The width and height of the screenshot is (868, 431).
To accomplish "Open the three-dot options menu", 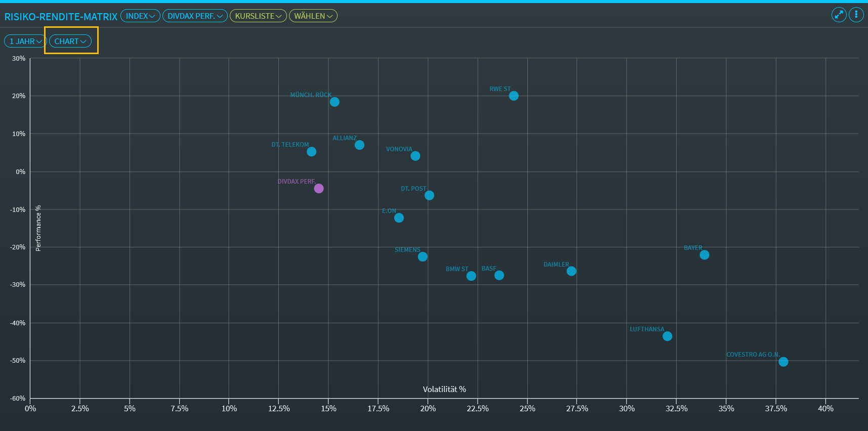I will 856,15.
